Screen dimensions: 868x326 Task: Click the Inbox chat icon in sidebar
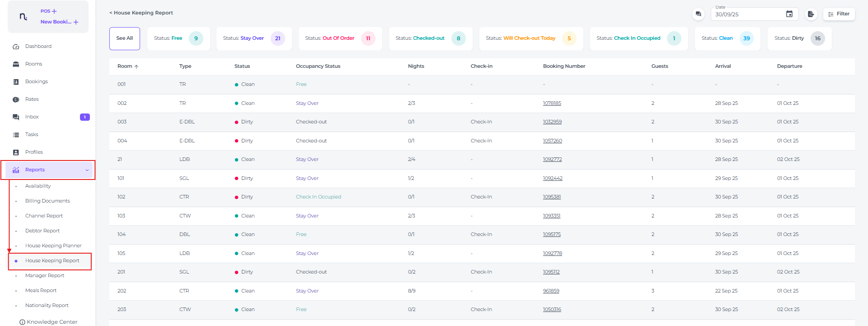click(16, 117)
